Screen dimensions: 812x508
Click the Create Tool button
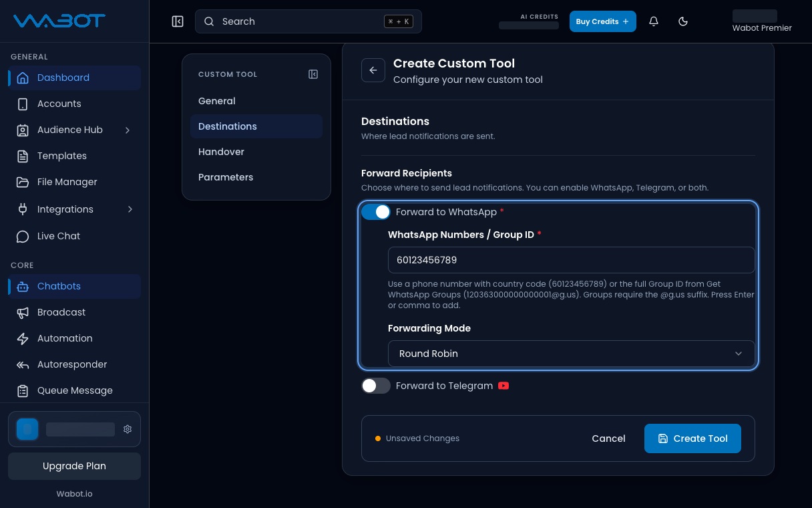click(692, 438)
